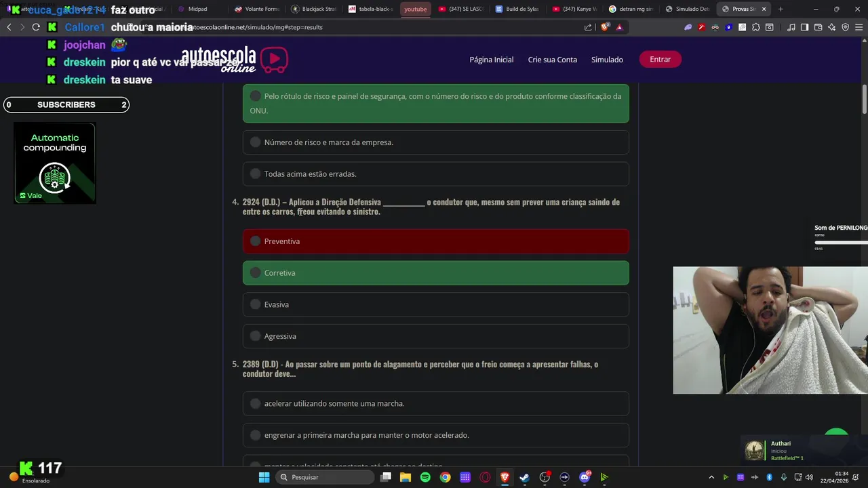Open a new browser tab with plus
Screen dimensions: 868x488
pos(781,9)
